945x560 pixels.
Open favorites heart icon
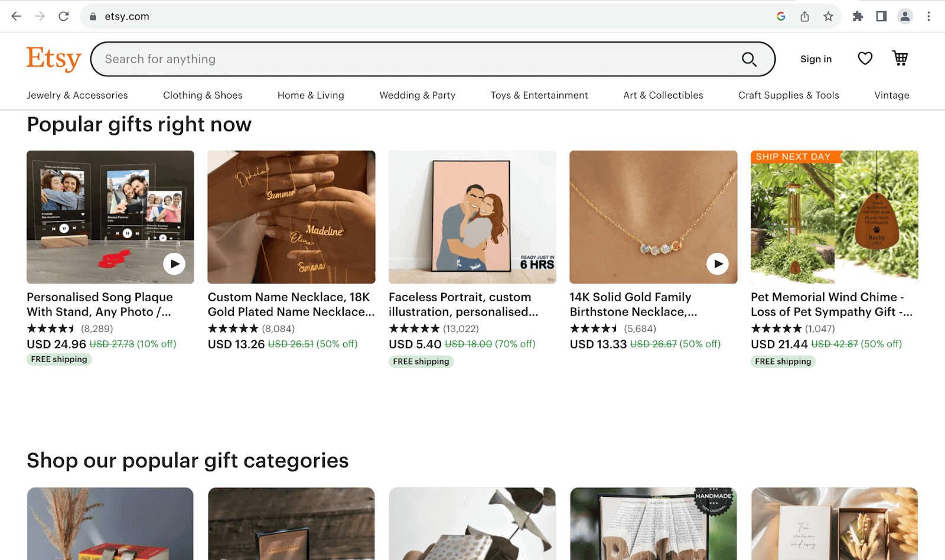[x=865, y=58]
